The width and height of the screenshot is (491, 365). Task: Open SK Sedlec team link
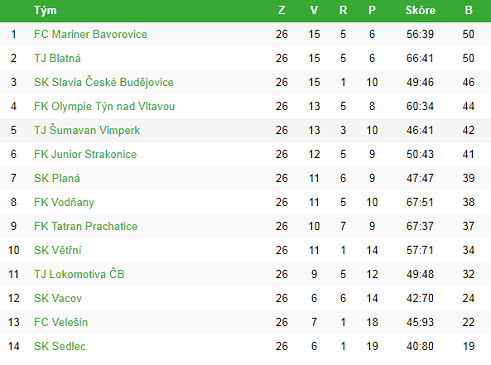pyautogui.click(x=60, y=346)
